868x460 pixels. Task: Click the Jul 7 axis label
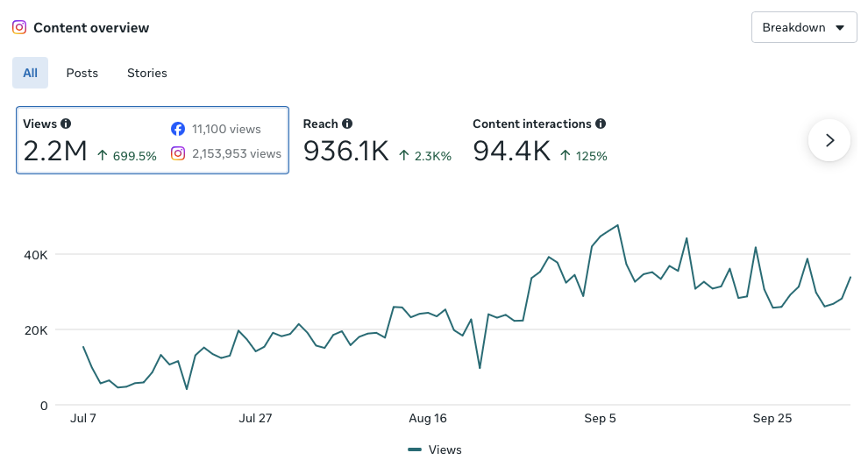pyautogui.click(x=83, y=418)
